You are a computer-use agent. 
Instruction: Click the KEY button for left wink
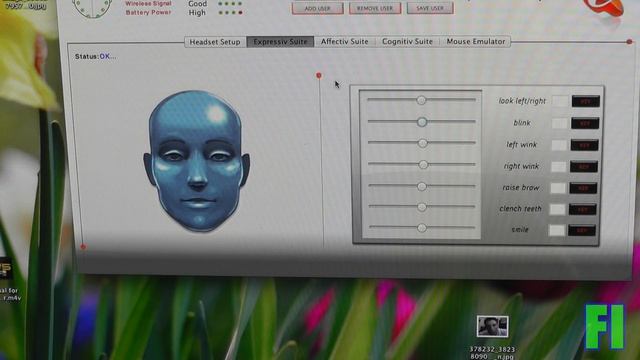pyautogui.click(x=584, y=145)
